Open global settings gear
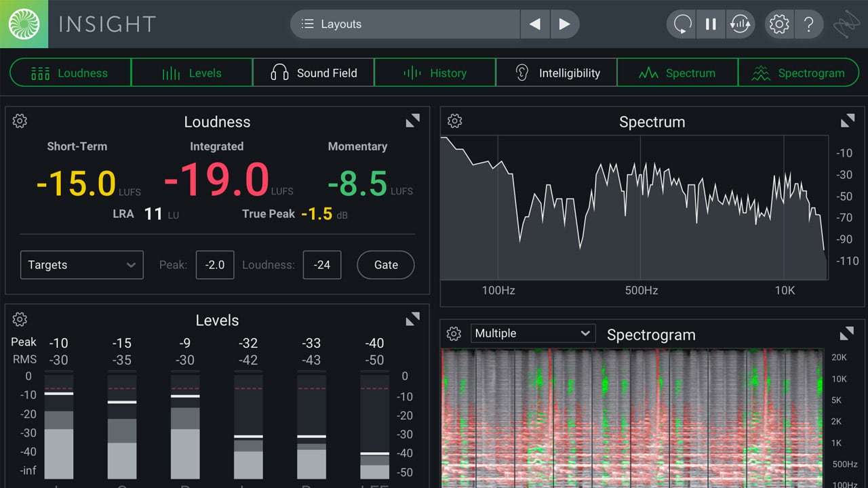This screenshot has width=868, height=488. 779,24
